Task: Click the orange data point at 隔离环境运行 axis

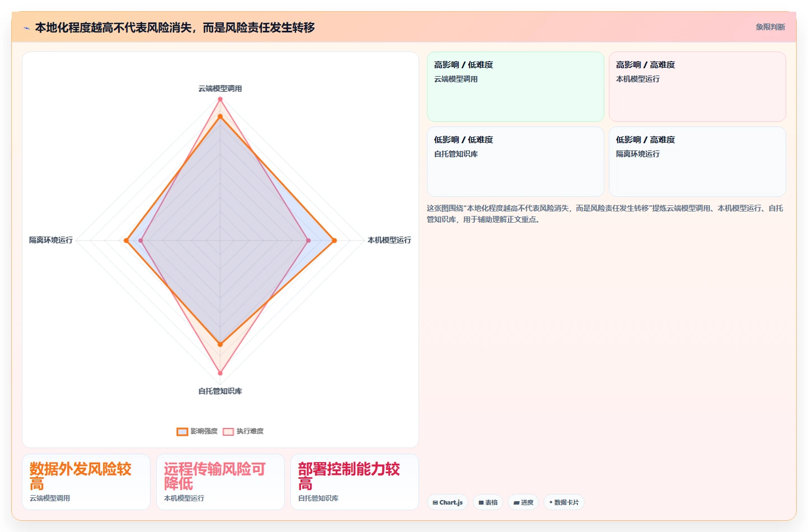Action: [x=126, y=241]
